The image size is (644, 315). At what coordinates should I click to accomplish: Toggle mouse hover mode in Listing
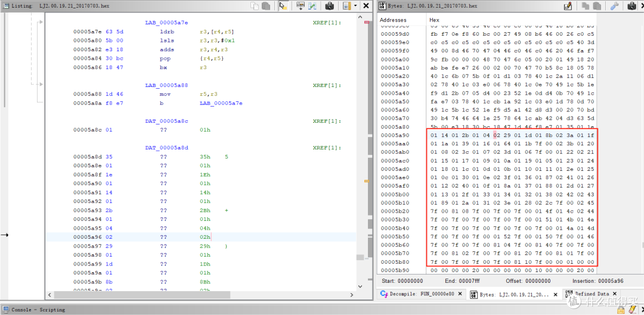click(283, 6)
